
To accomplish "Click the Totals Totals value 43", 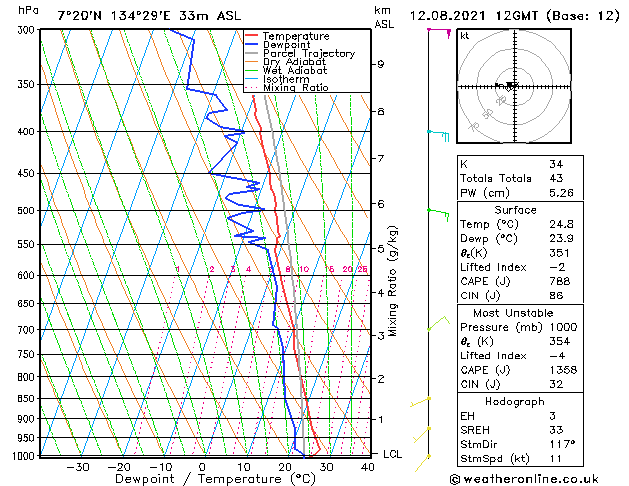I will (x=556, y=178).
